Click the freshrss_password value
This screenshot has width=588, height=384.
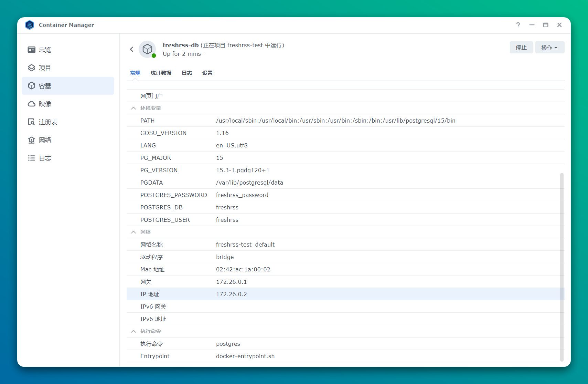click(242, 195)
